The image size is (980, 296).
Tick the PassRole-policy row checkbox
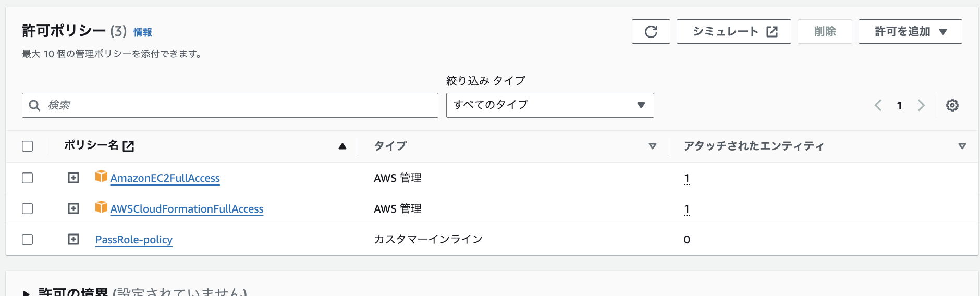(x=28, y=240)
